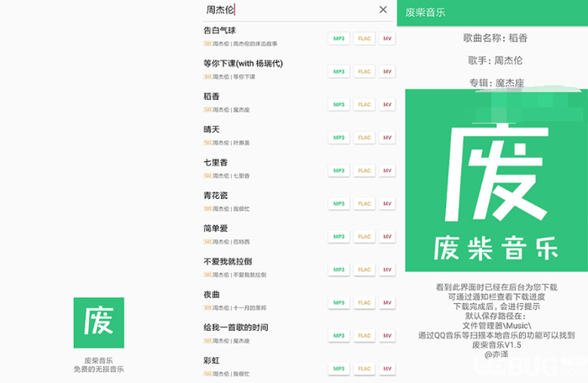This screenshot has width=588, height=383.
Task: Click the subtitle 周杰伦 | 周杰伦的床边故事
Action: (245, 44)
